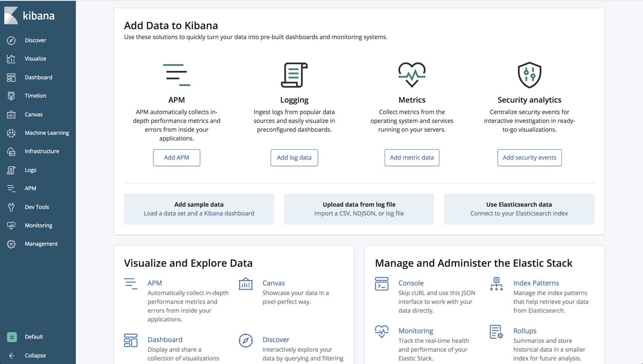Select Infrastructure label in sidebar
This screenshot has width=643, height=364.
(42, 151)
